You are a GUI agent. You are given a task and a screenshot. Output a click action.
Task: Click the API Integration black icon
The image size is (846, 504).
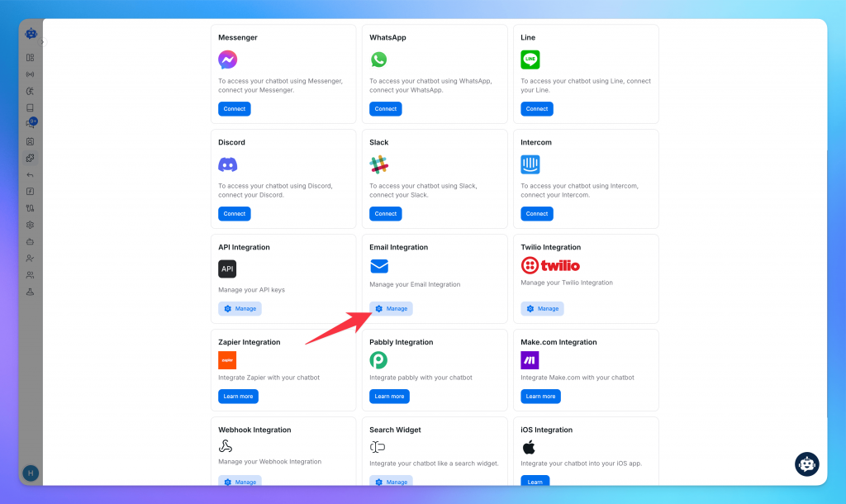(x=227, y=269)
